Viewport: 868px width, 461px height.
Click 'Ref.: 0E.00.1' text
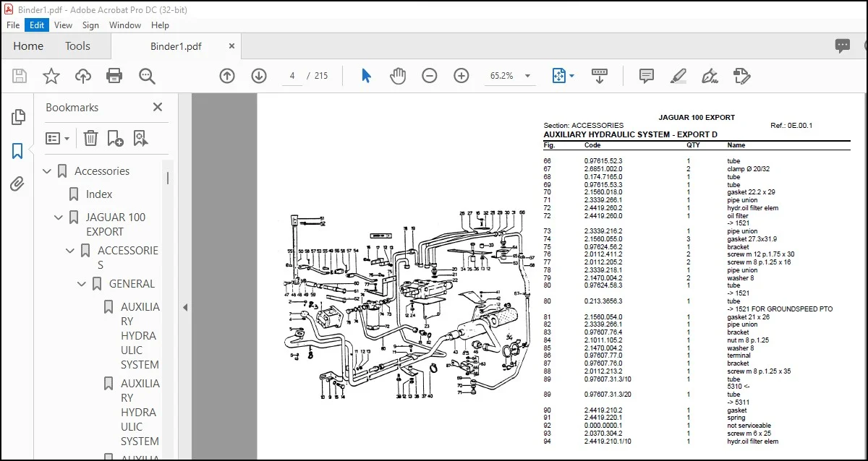pyautogui.click(x=791, y=126)
